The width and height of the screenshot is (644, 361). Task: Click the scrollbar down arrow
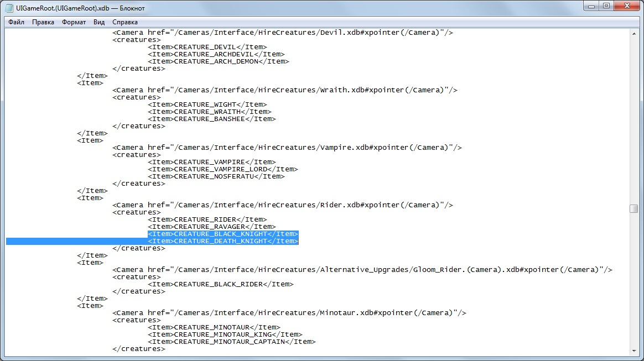click(x=633, y=350)
